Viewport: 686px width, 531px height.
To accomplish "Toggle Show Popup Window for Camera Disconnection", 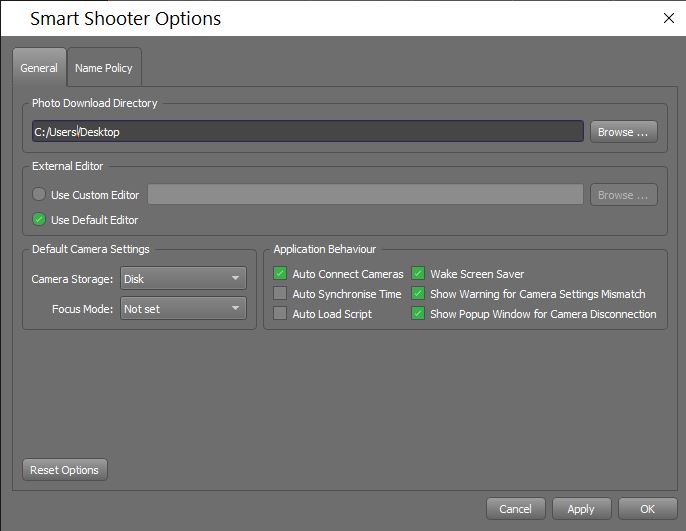I will [x=418, y=313].
